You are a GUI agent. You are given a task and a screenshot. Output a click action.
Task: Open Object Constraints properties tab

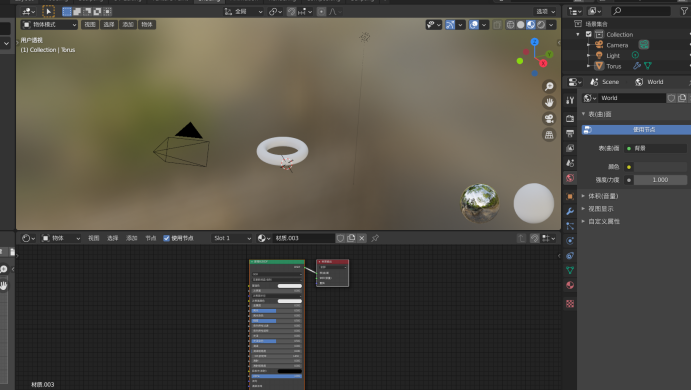tap(570, 256)
